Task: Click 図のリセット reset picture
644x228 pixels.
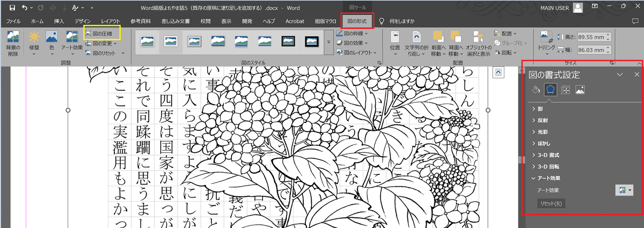Action: tap(101, 53)
